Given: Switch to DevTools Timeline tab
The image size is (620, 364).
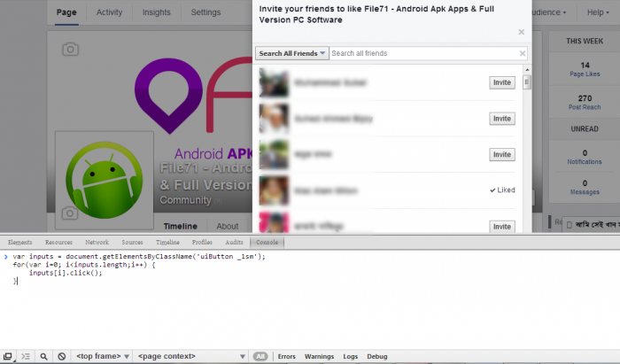Looking at the screenshot, I should coord(167,243).
